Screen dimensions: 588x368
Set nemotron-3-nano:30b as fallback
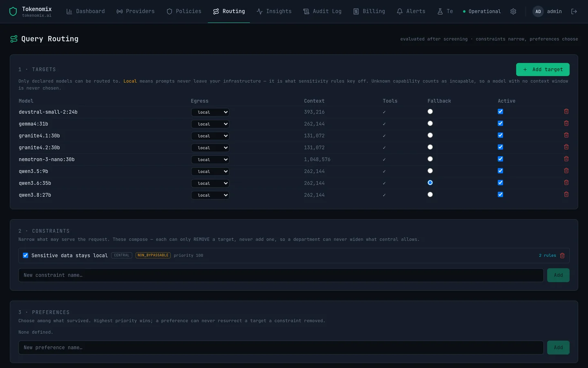pyautogui.click(x=430, y=159)
